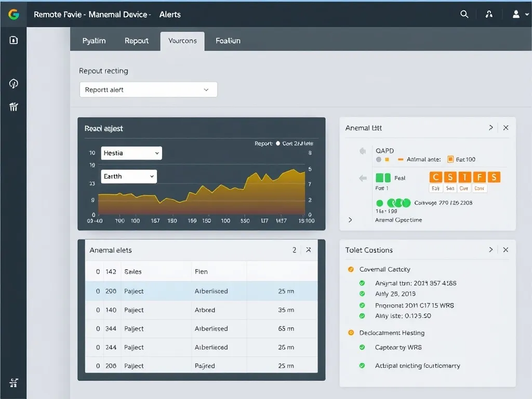Click the search magnifier icon in header

click(464, 14)
